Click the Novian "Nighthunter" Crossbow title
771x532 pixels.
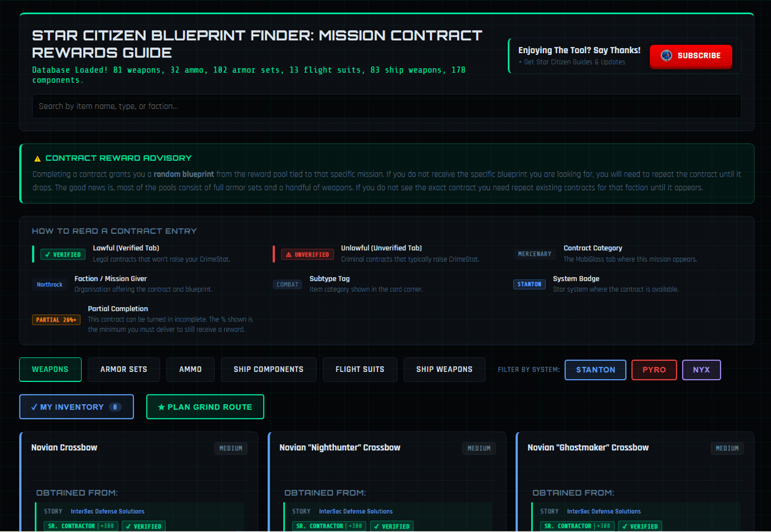point(340,448)
